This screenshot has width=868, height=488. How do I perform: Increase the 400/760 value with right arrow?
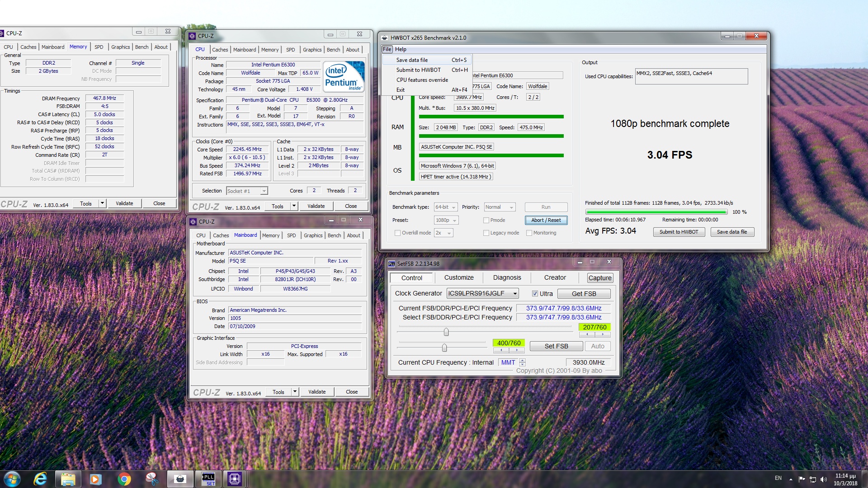click(517, 351)
